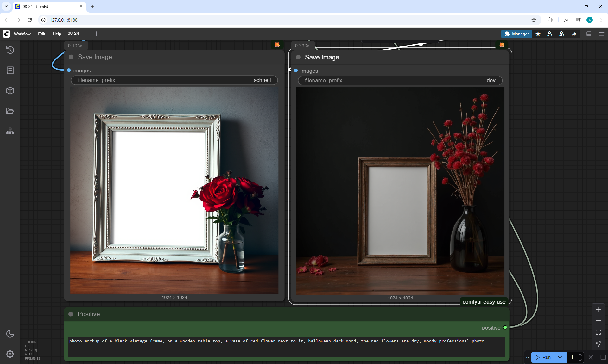Viewport: 608px width, 364px height.
Task: Click the Manager button
Action: 516,34
